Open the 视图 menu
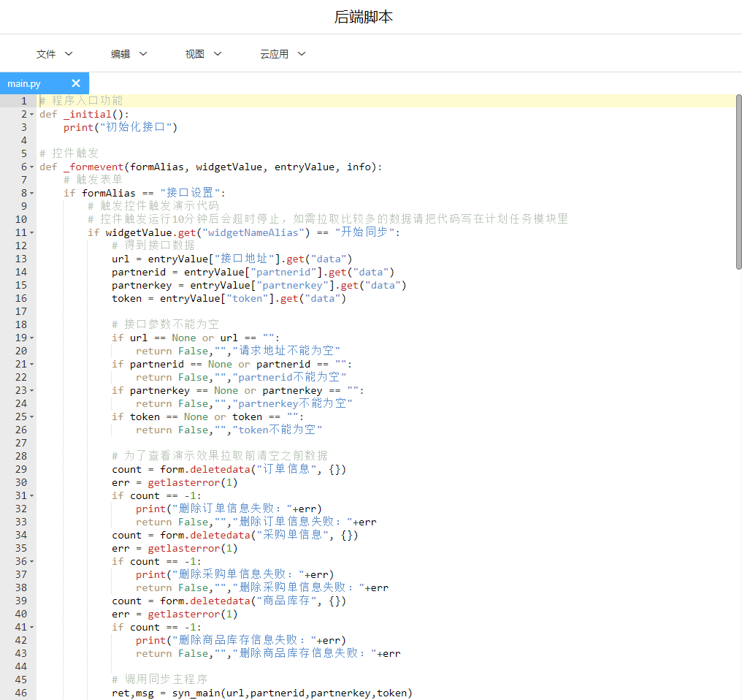The height and width of the screenshot is (700, 742). pyautogui.click(x=203, y=54)
